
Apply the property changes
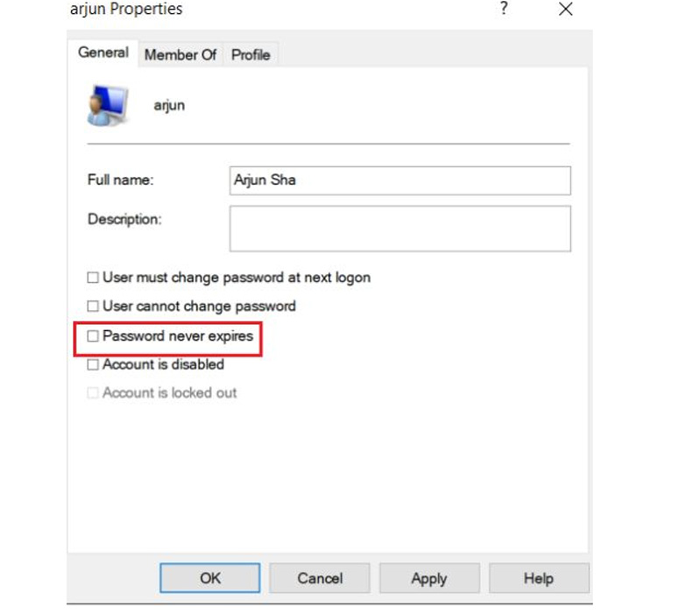429,578
